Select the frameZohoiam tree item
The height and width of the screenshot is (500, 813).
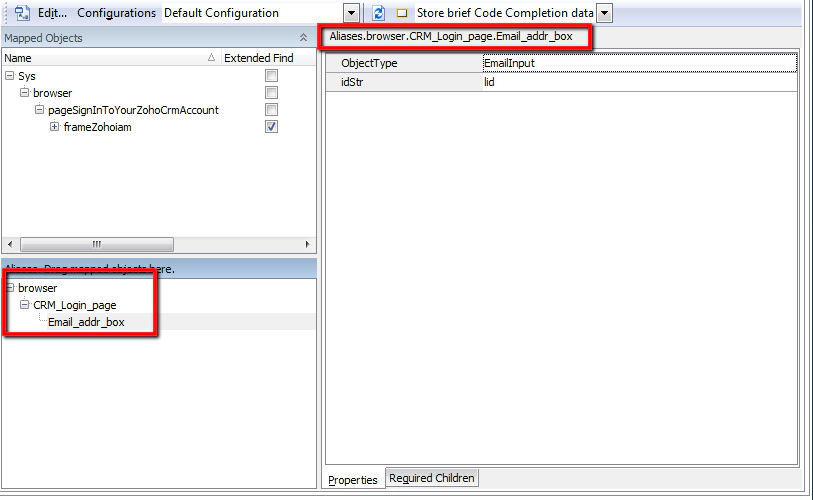coord(97,127)
